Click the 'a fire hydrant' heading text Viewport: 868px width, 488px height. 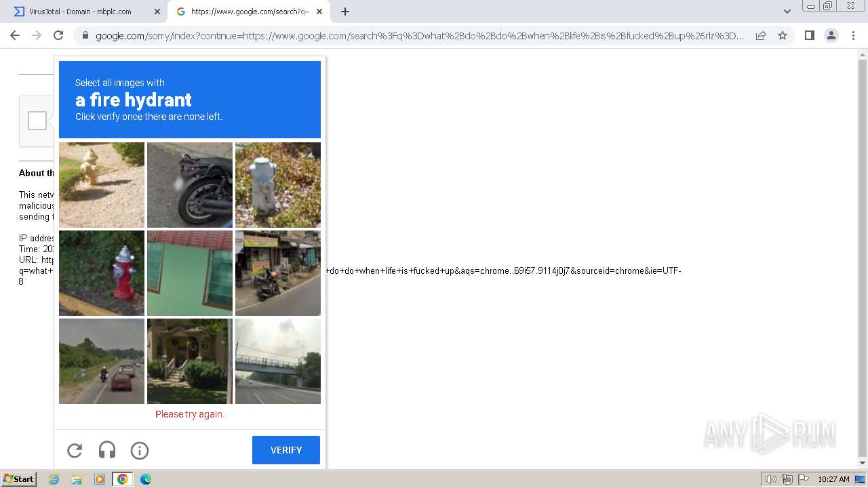(134, 100)
